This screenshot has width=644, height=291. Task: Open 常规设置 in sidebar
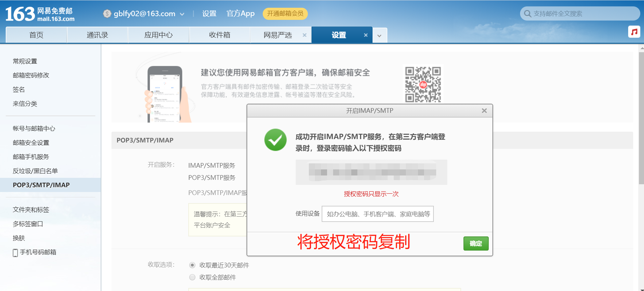pyautogui.click(x=25, y=61)
